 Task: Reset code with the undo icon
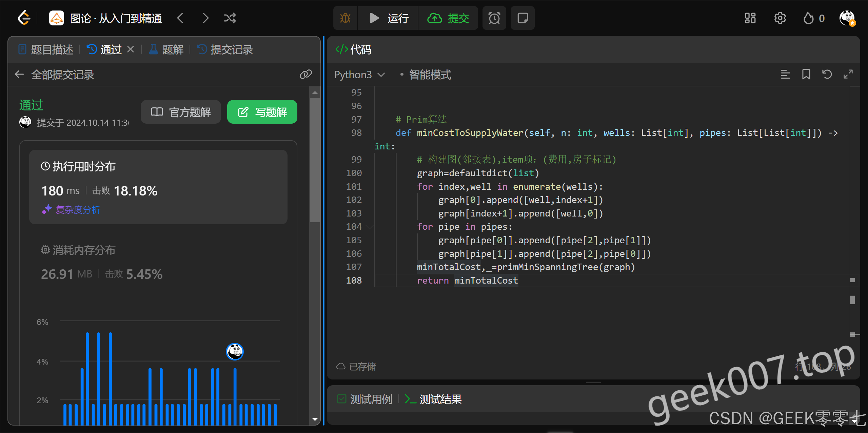click(827, 74)
